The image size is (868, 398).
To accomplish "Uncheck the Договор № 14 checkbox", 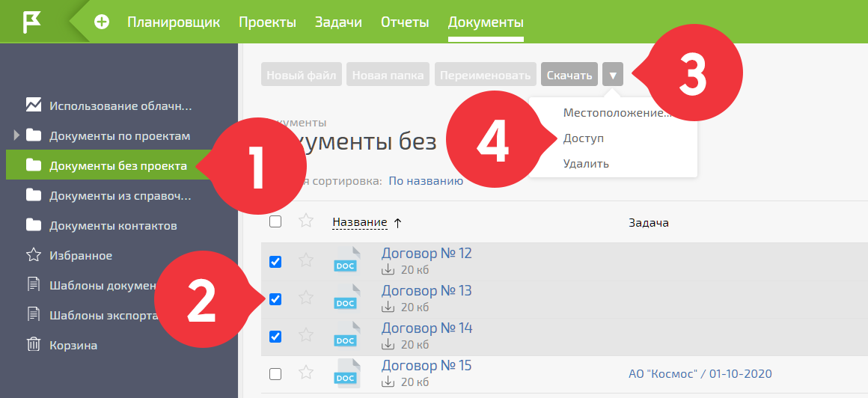I will (275, 336).
